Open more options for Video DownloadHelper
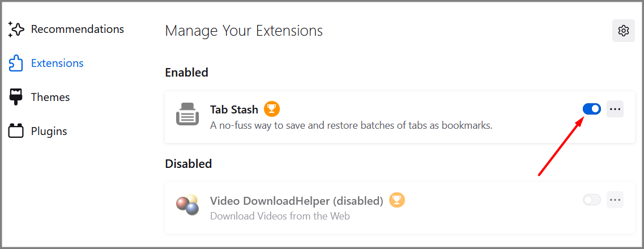This screenshot has height=249, width=644. click(615, 200)
